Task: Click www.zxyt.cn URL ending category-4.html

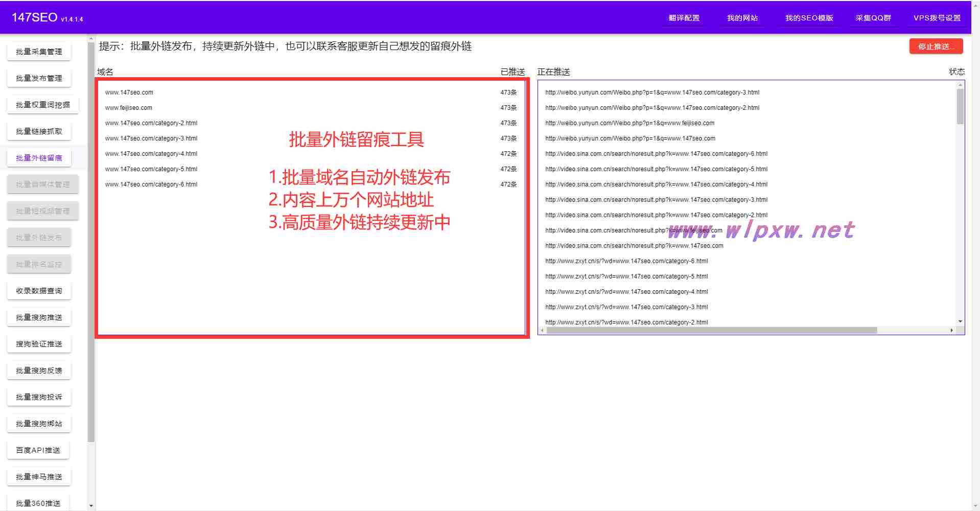Action: [626, 292]
